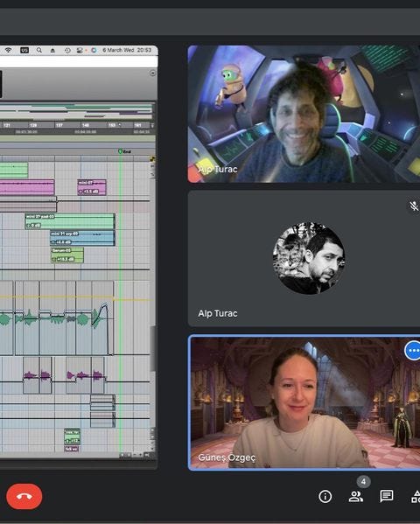Select the blue mini 31 arp-49 clip
420x524 pixels.
tap(82, 238)
